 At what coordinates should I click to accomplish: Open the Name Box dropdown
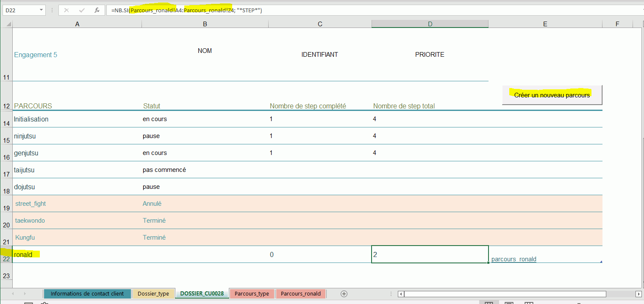tap(41, 10)
